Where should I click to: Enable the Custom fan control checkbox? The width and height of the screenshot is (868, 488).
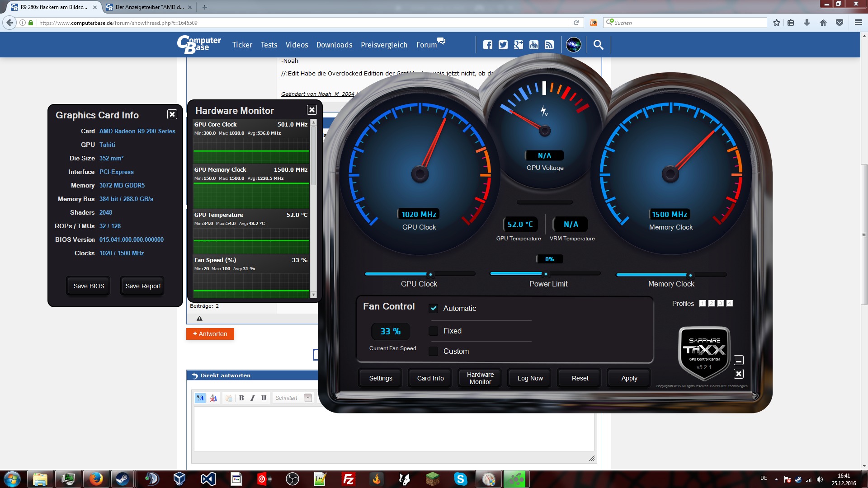(434, 351)
